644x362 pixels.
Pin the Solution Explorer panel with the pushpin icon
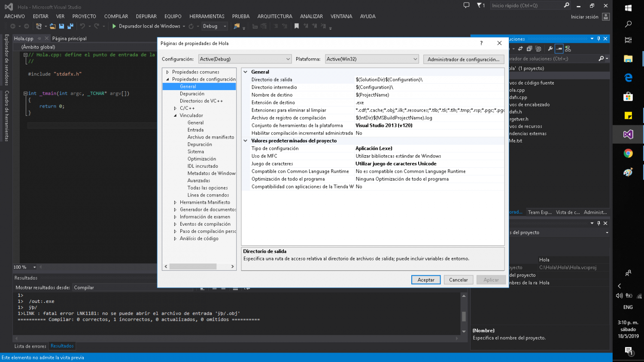[598, 39]
